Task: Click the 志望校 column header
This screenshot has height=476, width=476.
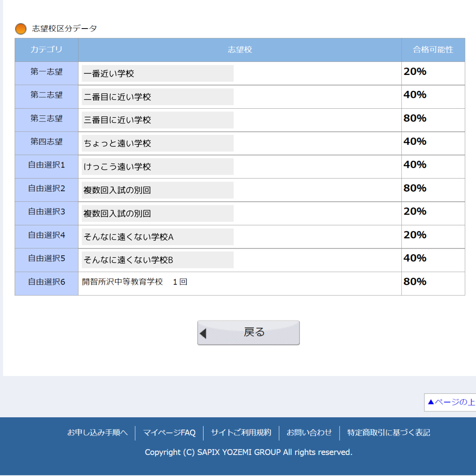Action: pos(240,50)
